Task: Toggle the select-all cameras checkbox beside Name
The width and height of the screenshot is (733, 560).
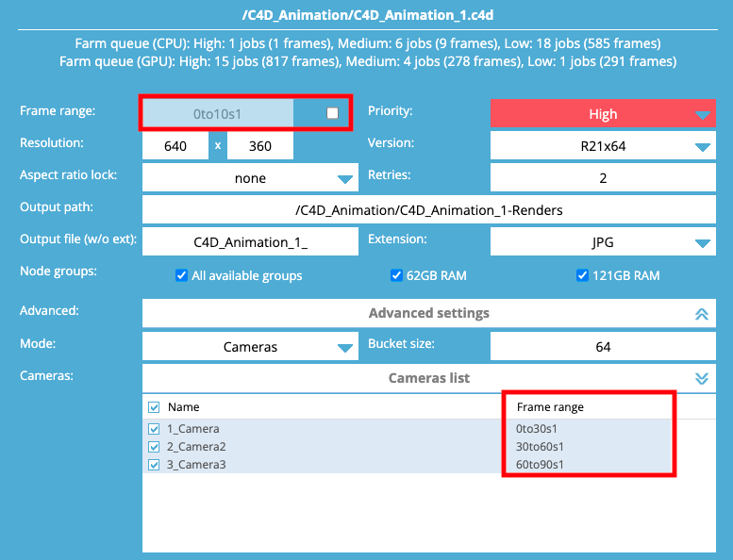Action: (154, 407)
